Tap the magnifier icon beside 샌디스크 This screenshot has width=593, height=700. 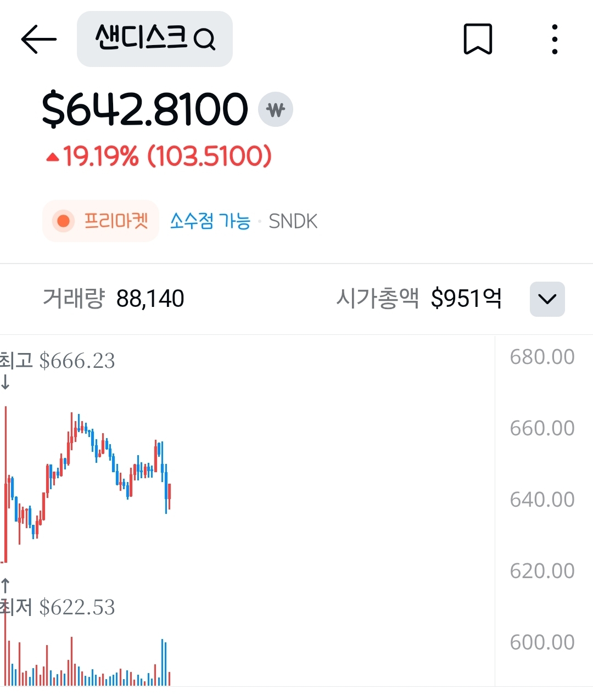coord(205,40)
